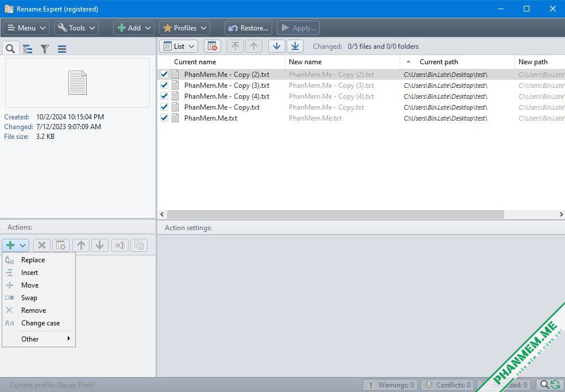Click the Rename Expert app title icon
The height and width of the screenshot is (392, 565).
9,9
